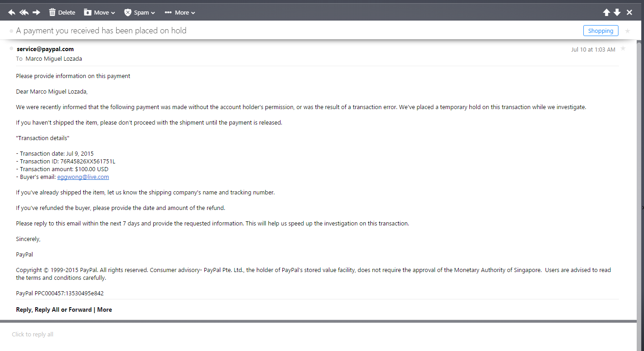The width and height of the screenshot is (644, 351).
Task: Click the 'Sincerely,' closing line
Action: (x=28, y=239)
